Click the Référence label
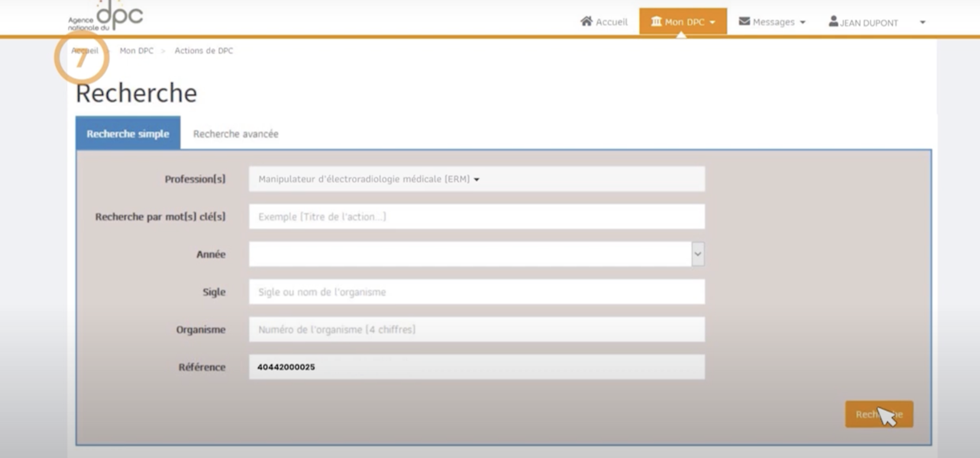 202,367
